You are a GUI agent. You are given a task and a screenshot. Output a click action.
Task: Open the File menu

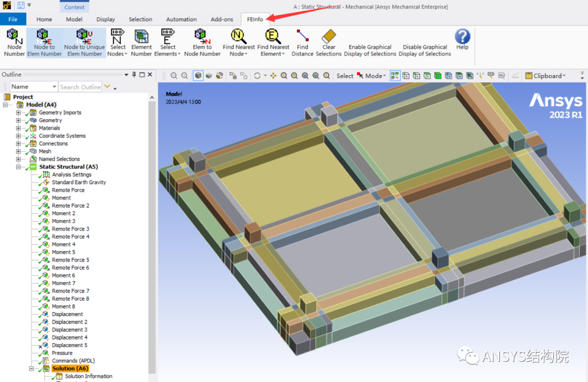coord(13,19)
